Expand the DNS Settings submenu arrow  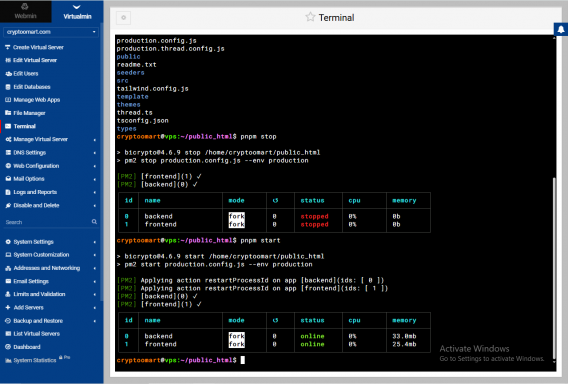pos(95,153)
